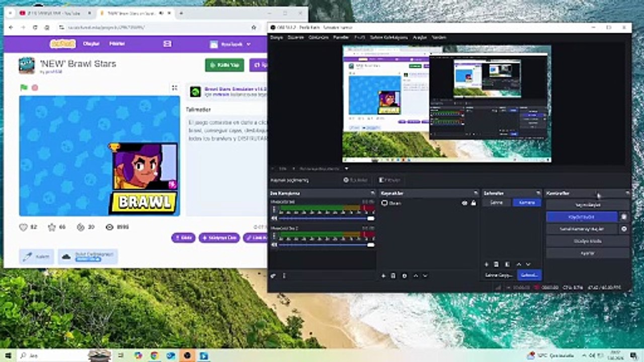Toggle the lock on the Ekran source

tap(473, 203)
